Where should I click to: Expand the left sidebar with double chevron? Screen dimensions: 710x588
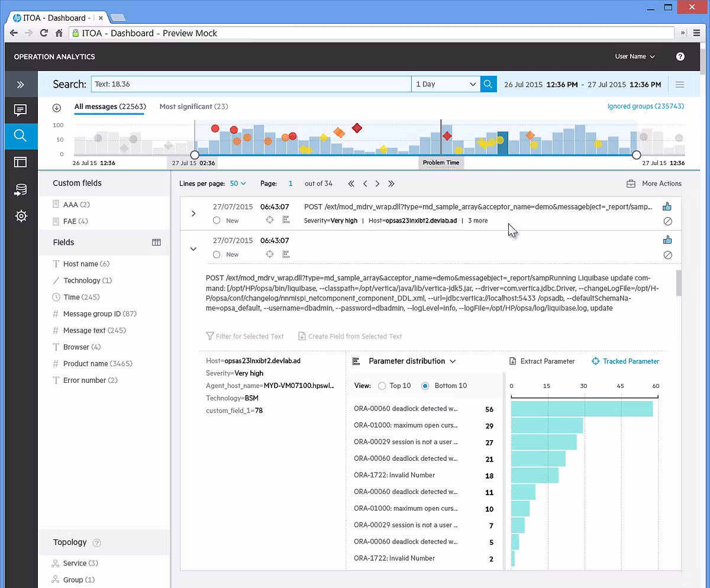point(21,85)
